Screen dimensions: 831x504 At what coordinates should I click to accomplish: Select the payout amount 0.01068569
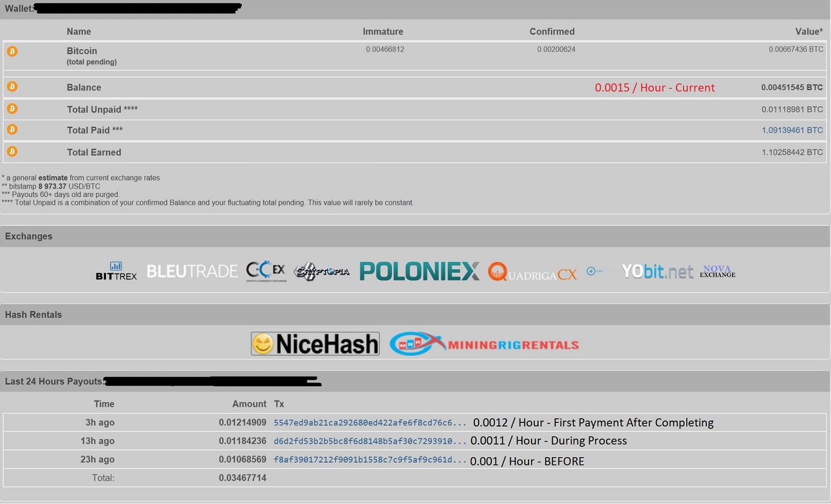point(242,460)
